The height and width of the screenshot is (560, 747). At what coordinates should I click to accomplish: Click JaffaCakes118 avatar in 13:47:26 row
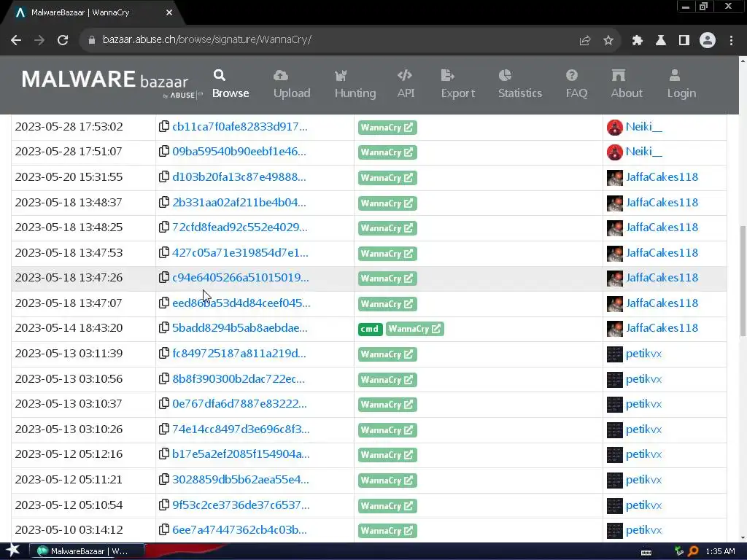[x=614, y=278]
